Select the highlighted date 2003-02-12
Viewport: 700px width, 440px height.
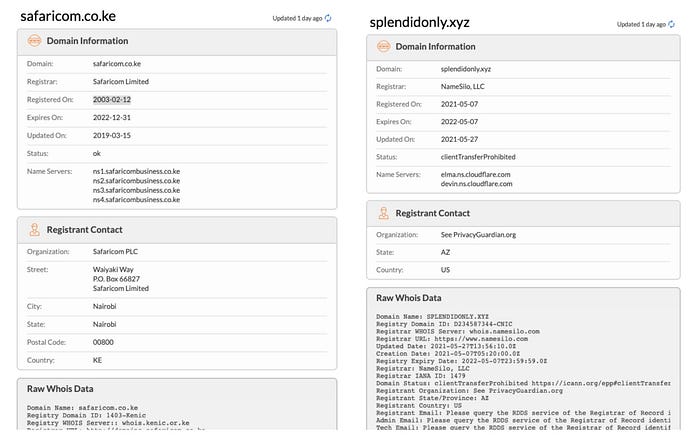(112, 100)
